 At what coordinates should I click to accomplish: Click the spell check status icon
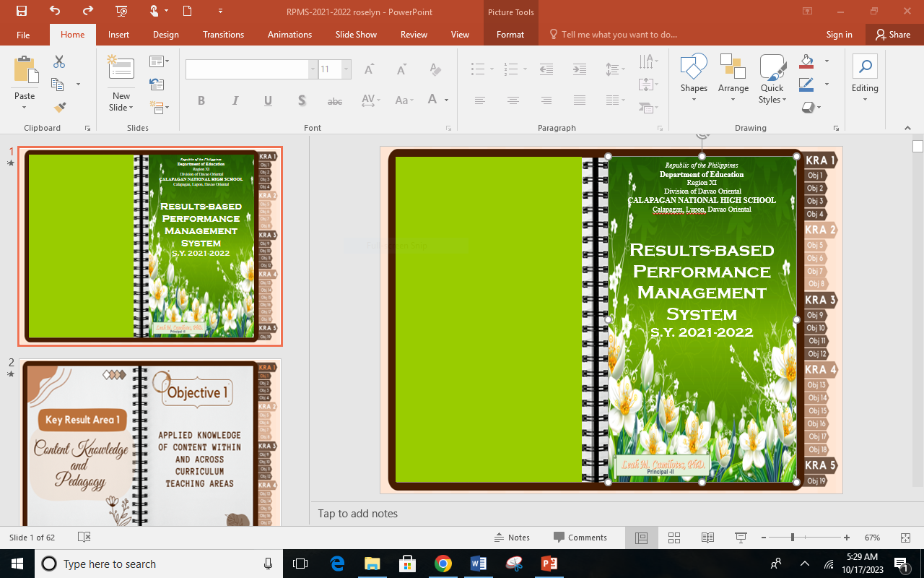tap(84, 538)
